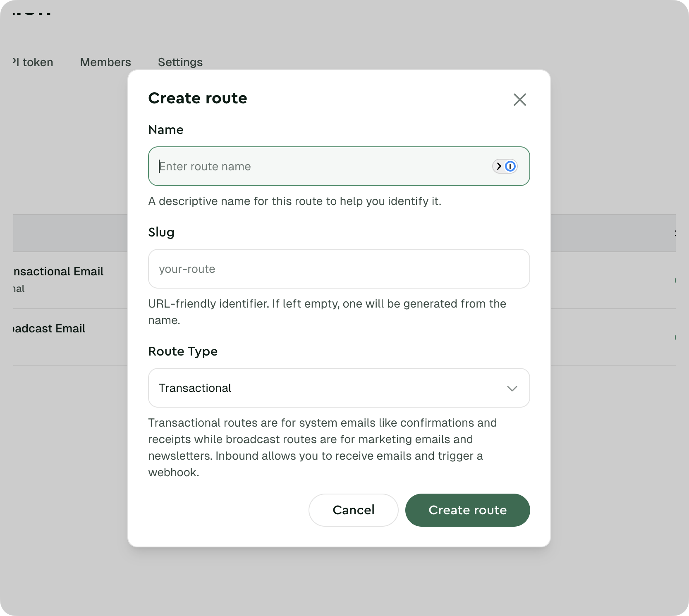The height and width of the screenshot is (616, 689).
Task: Switch to the Settings tab
Action: click(x=180, y=62)
